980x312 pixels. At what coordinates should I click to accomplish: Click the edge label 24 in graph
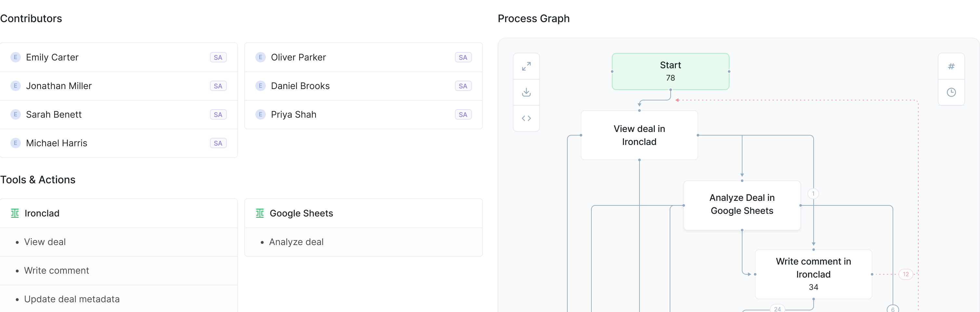pyautogui.click(x=777, y=308)
